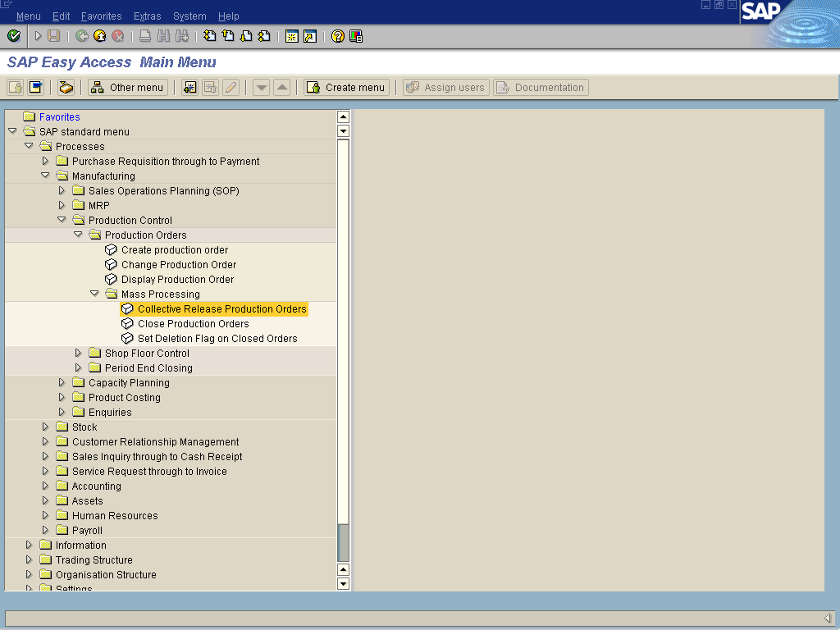
Task: Open the Help question mark icon
Action: [337, 36]
